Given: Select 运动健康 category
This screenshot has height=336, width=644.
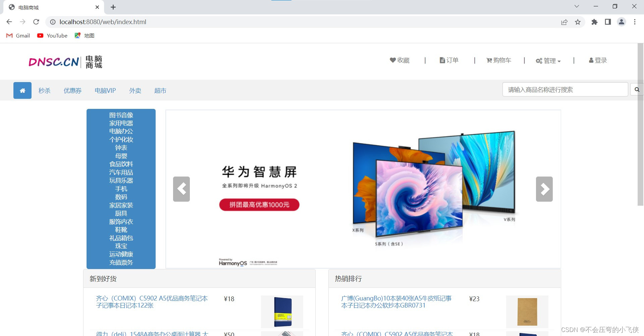Looking at the screenshot, I should (121, 255).
